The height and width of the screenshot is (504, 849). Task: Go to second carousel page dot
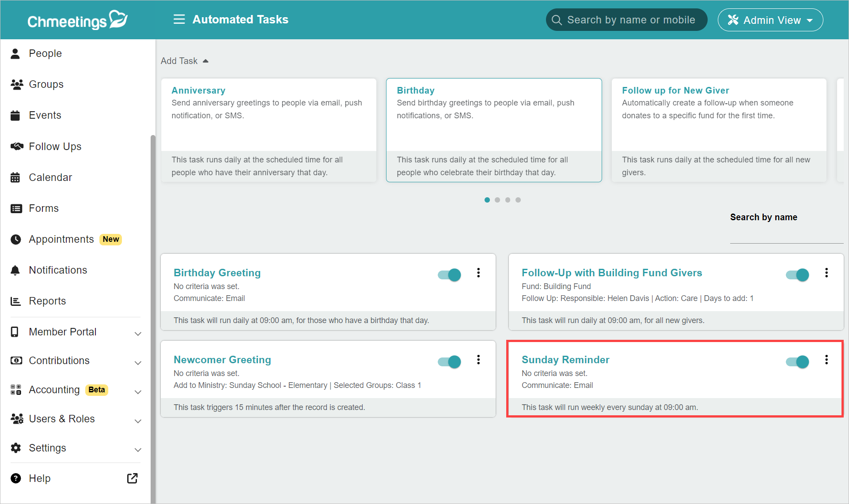[497, 200]
